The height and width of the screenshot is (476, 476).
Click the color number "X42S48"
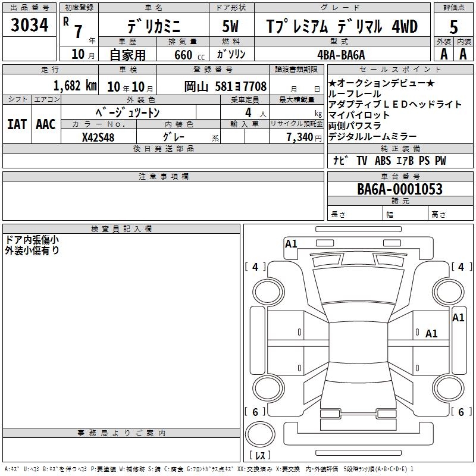click(x=98, y=137)
